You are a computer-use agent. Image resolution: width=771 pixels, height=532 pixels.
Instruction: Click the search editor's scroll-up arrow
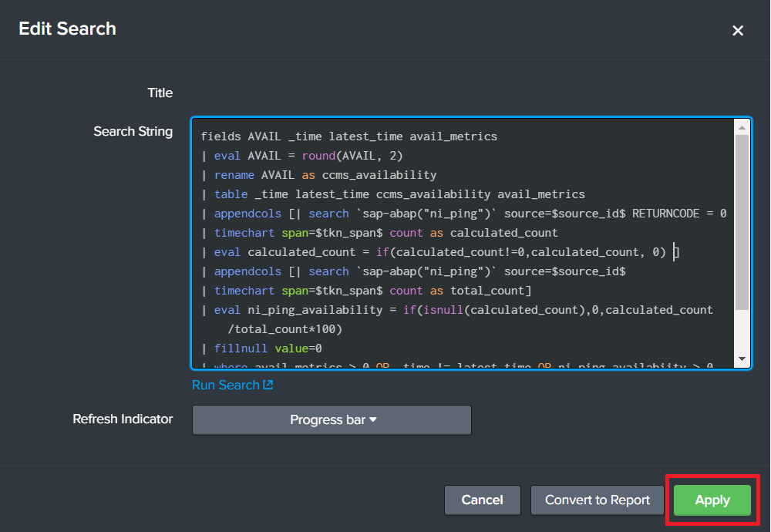pos(742,127)
